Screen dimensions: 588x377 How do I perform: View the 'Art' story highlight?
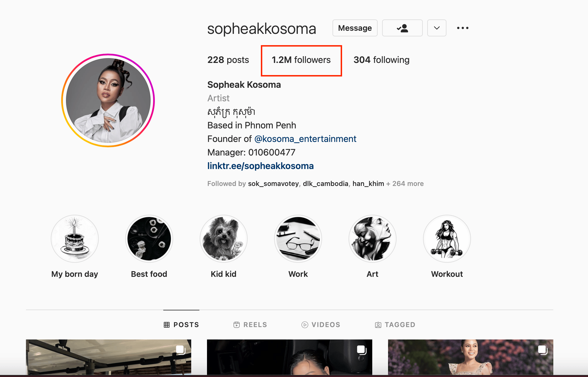(x=373, y=239)
